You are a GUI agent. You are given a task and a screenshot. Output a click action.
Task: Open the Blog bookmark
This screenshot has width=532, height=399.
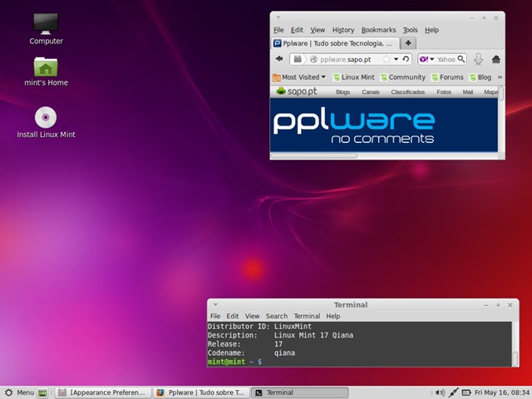pyautogui.click(x=480, y=77)
